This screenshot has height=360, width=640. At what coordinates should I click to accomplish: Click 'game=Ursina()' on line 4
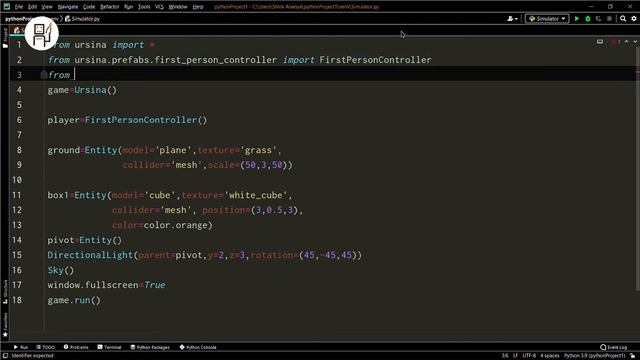(x=82, y=90)
